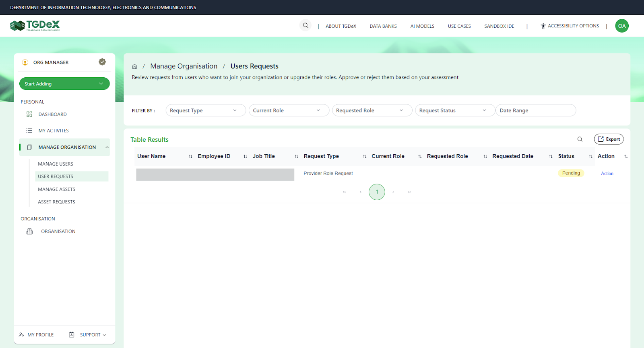
Task: Open the Request Type filter dropdown
Action: pyautogui.click(x=205, y=110)
